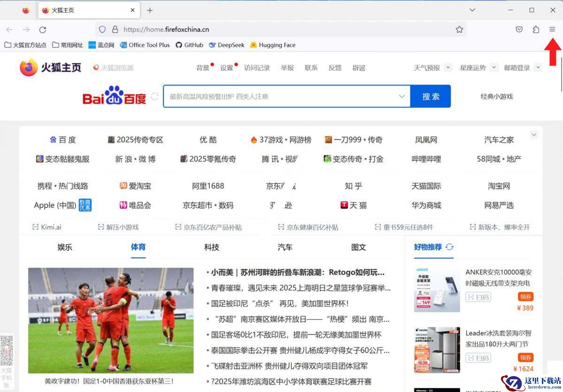Expand the 天气预报 dropdown arrow
Screen dimensions: 563x392
448,68
